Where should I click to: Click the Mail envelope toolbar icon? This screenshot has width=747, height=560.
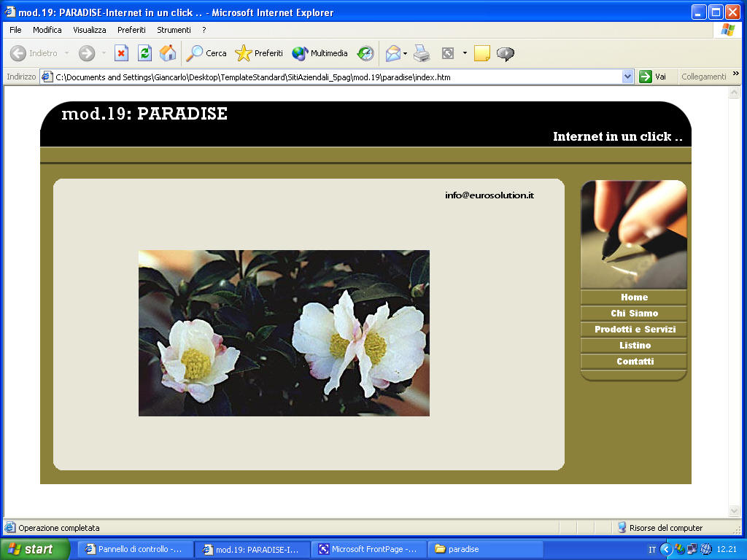[393, 53]
